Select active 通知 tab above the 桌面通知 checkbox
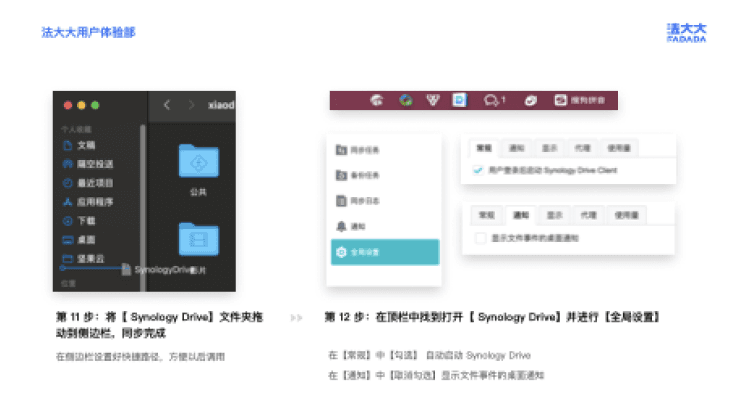Screen dimensions: 744x412 point(521,215)
